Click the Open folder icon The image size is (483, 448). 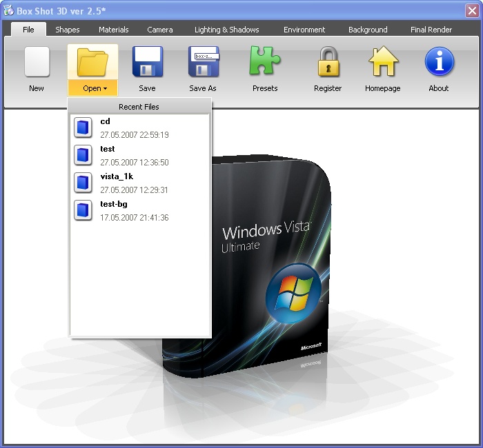(x=92, y=62)
